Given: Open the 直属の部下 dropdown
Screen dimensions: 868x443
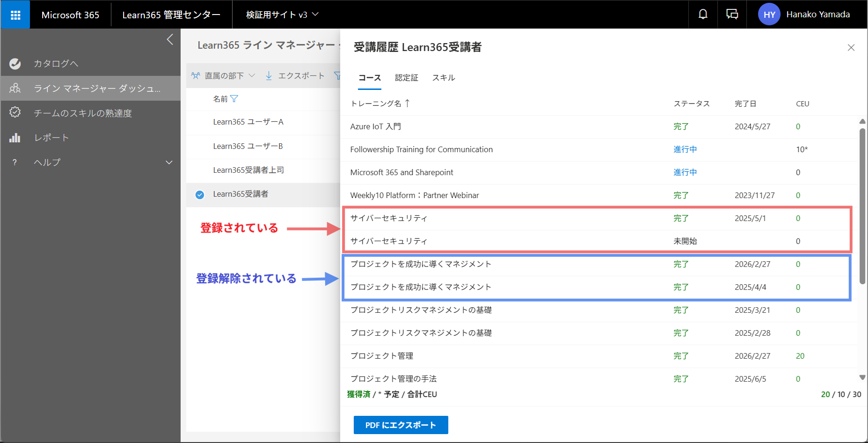Looking at the screenshot, I should pos(223,76).
